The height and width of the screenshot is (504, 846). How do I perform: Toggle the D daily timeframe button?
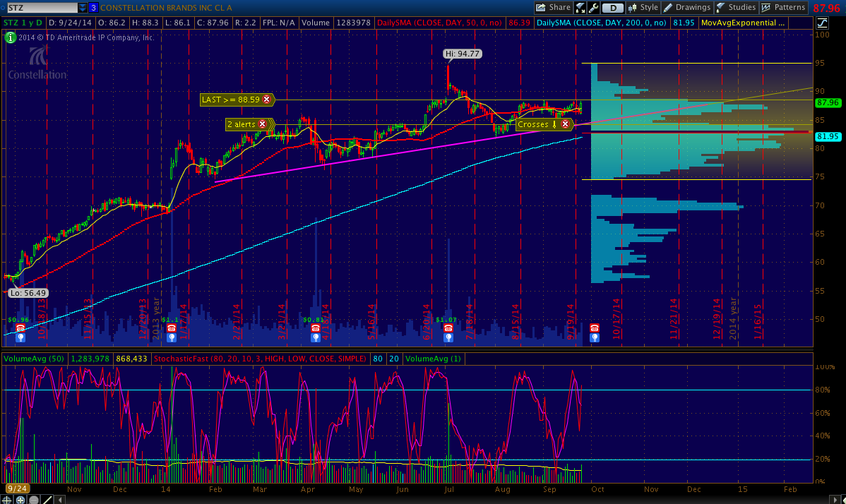click(x=612, y=8)
